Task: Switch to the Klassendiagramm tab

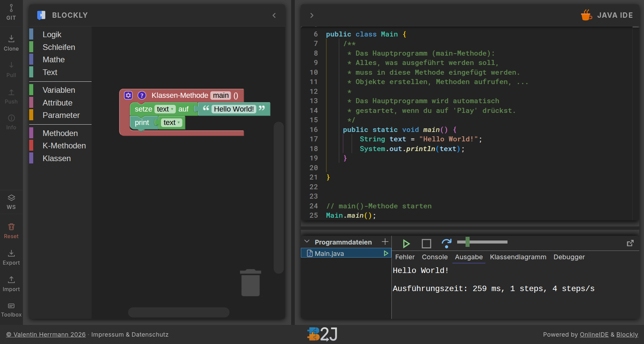Action: [518, 257]
